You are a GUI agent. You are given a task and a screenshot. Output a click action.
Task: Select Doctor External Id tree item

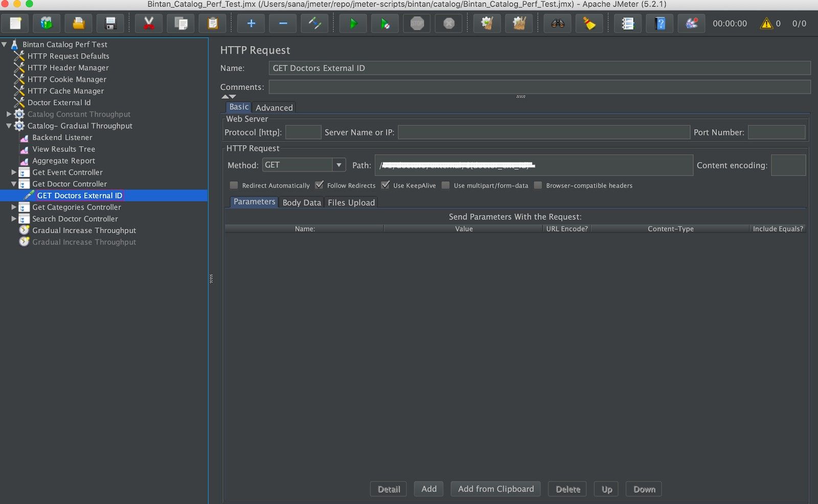point(59,103)
